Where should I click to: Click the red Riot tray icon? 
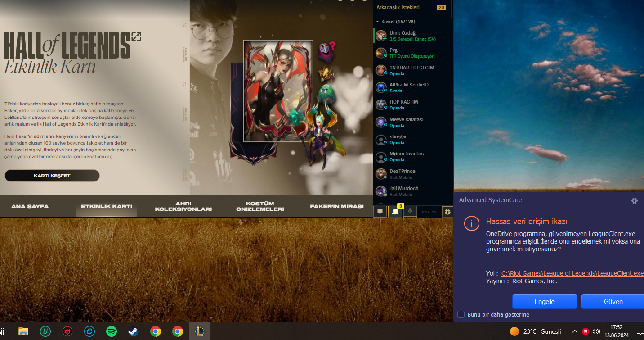(586, 331)
